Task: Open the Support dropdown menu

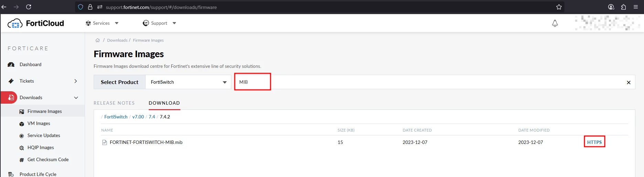Action: [x=159, y=23]
